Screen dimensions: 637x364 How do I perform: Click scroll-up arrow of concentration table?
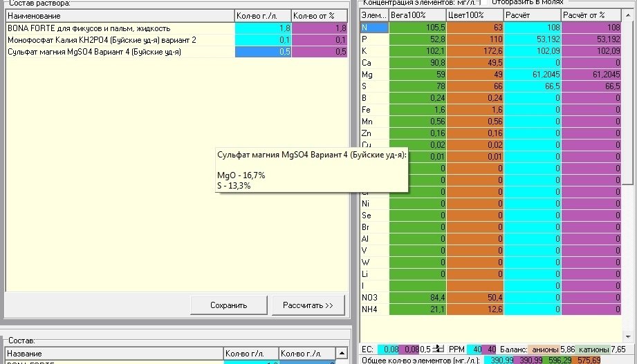(x=628, y=15)
